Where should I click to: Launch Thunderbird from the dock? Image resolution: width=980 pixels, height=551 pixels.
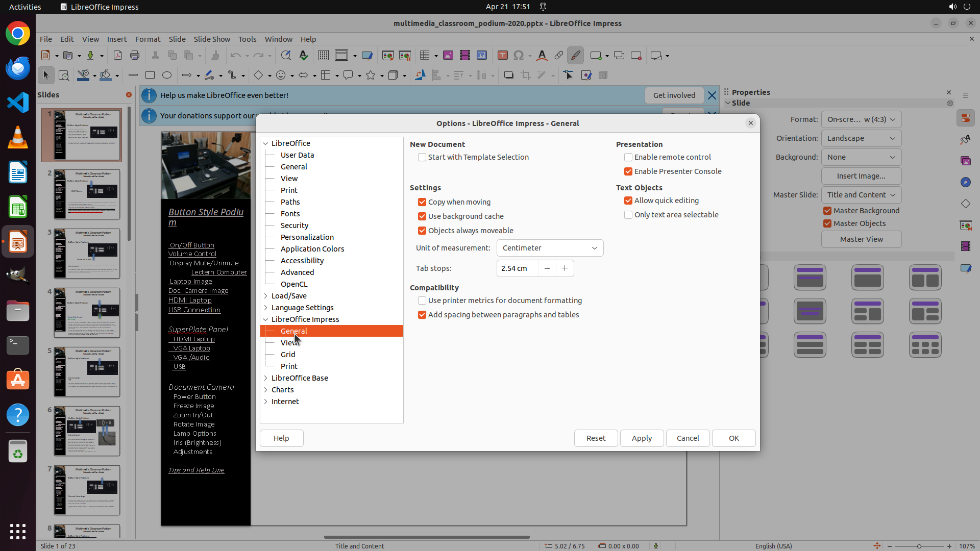[x=18, y=68]
